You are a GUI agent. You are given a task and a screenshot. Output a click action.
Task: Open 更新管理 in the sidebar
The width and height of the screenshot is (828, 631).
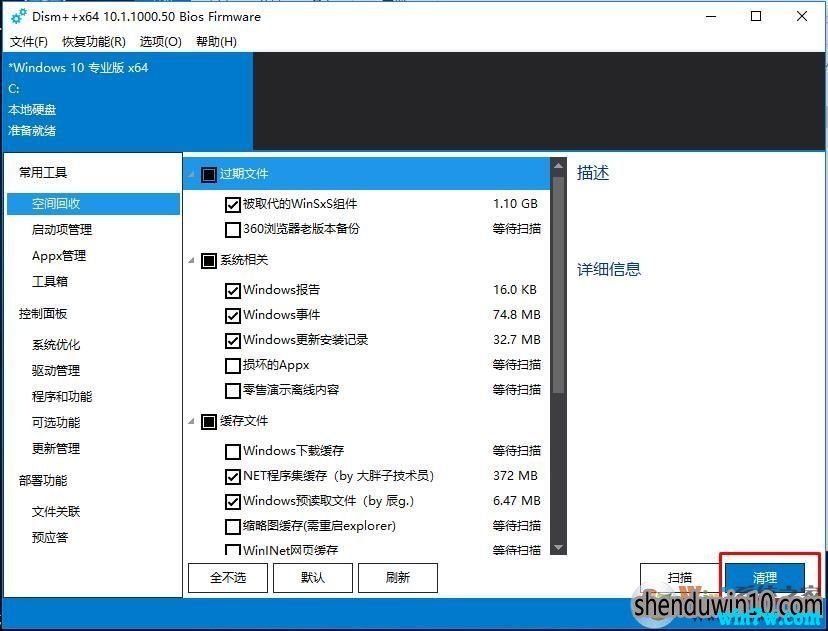(56, 448)
